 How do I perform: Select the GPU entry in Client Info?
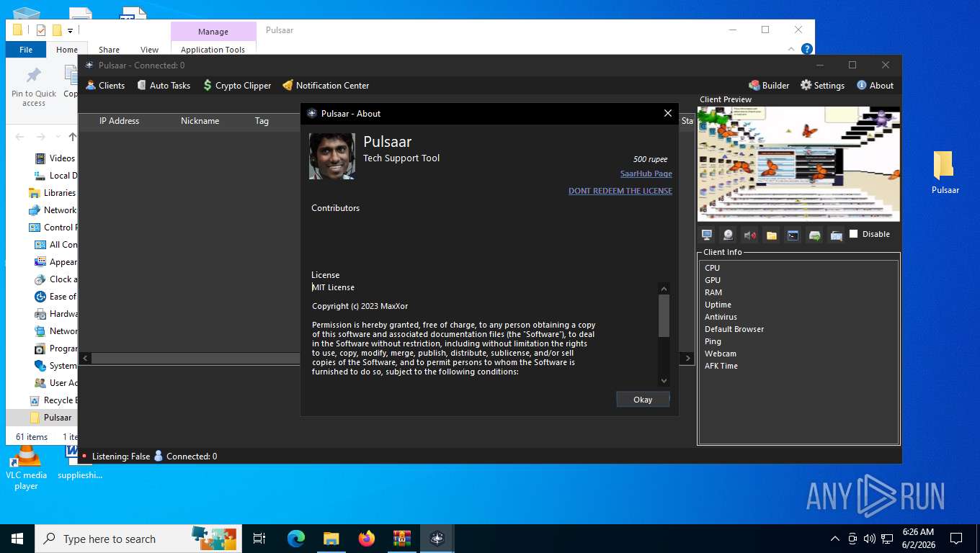713,280
